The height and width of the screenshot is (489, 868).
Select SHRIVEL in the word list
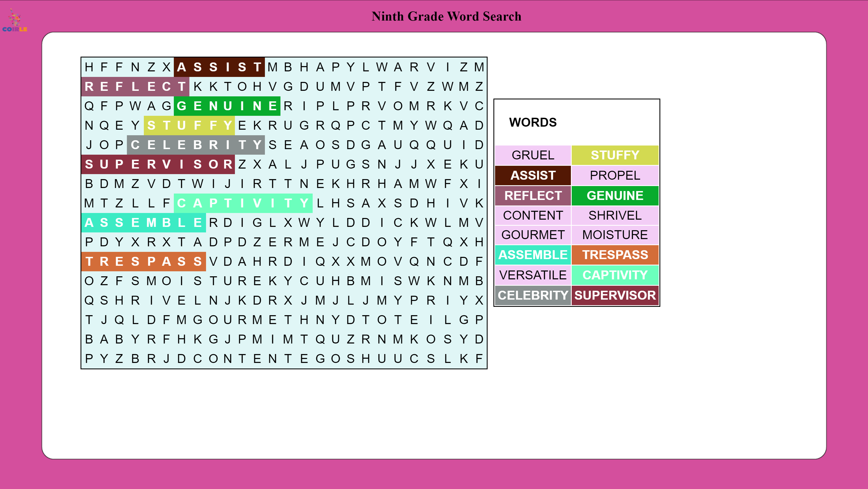pos(615,215)
